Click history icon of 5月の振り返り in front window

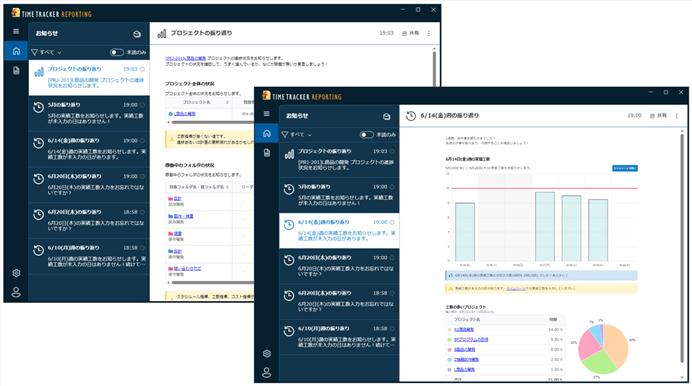click(289, 189)
